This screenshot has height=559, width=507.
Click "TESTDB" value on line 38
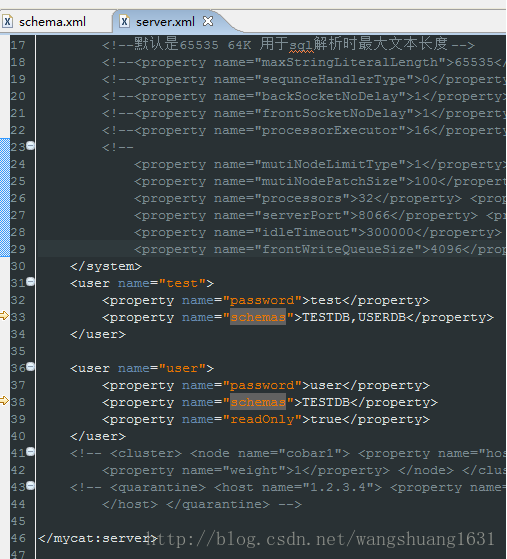[x=326, y=402]
